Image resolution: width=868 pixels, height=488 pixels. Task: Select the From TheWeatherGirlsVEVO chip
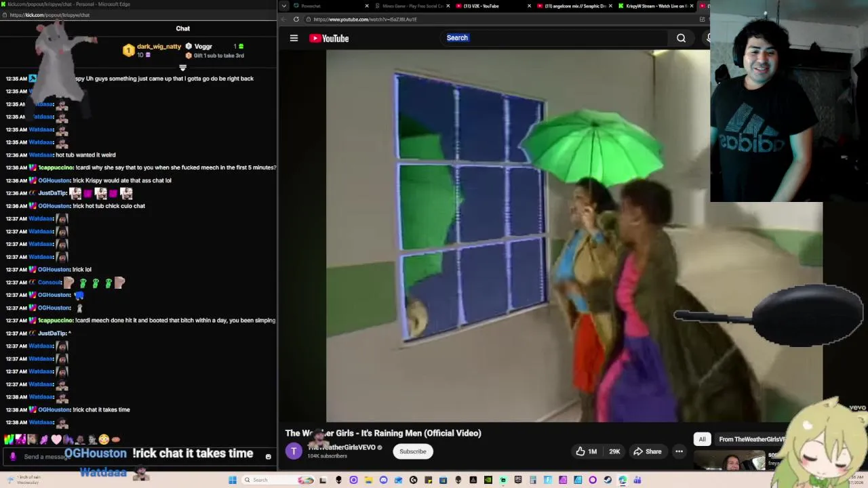pos(751,439)
